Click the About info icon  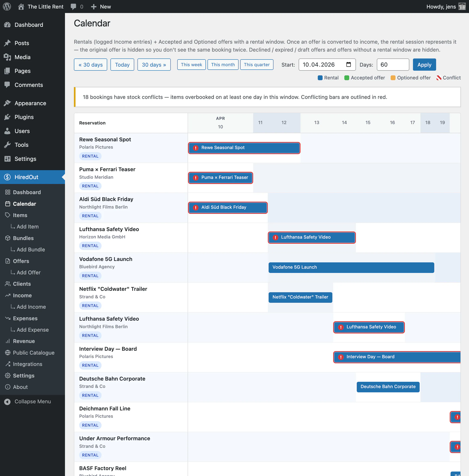coord(8,387)
